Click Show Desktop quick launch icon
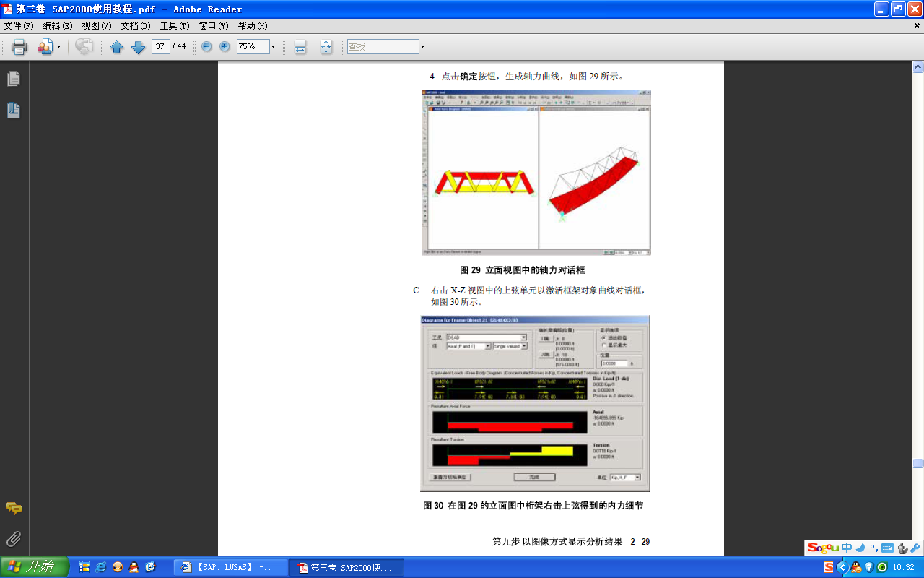This screenshot has width=924, height=578. (84, 567)
